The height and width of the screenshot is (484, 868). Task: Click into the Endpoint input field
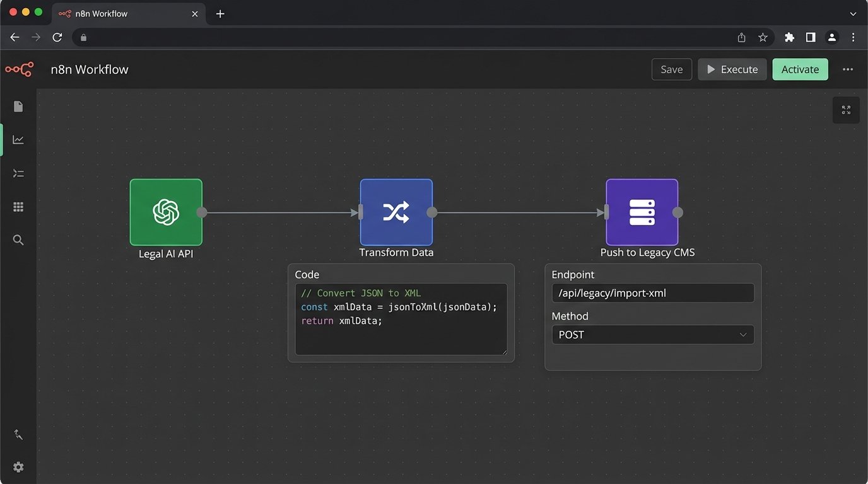(652, 293)
